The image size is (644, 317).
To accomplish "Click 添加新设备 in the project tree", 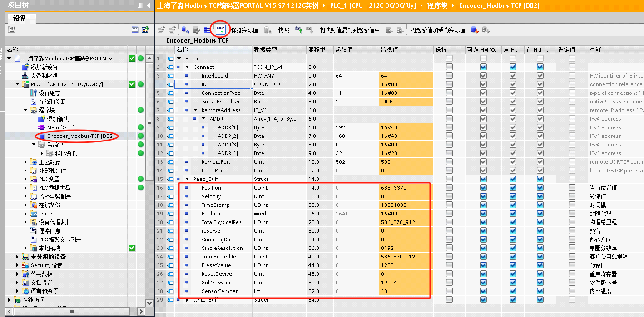I will tap(44, 67).
